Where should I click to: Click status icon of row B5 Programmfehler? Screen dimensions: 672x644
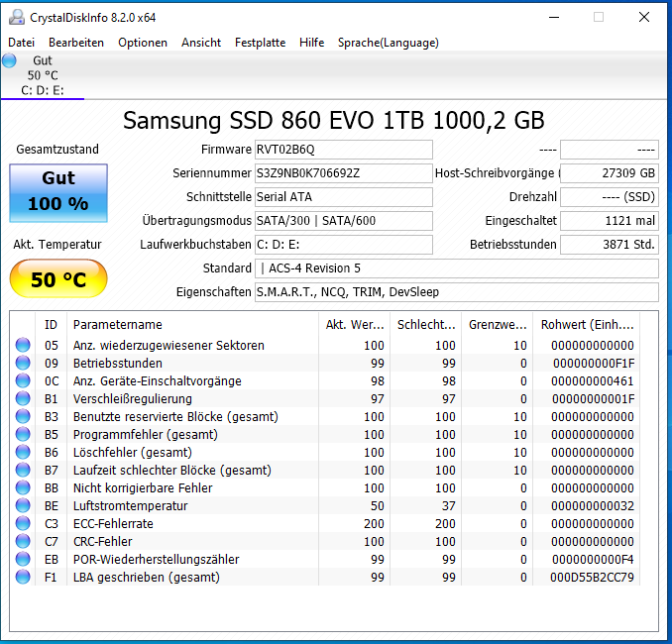click(x=23, y=434)
